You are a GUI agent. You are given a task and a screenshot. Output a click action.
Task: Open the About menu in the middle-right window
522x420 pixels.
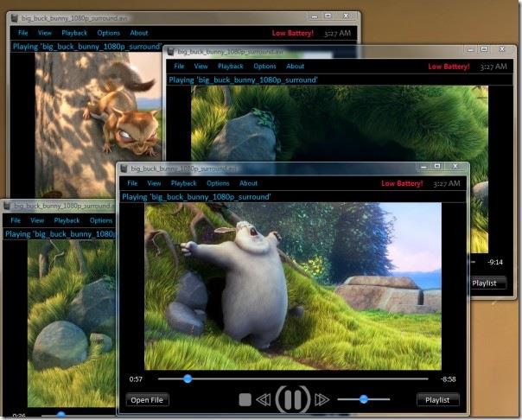click(295, 66)
